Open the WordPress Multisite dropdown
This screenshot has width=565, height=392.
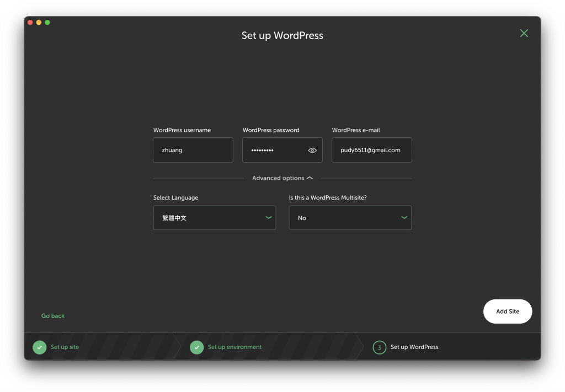pos(350,218)
